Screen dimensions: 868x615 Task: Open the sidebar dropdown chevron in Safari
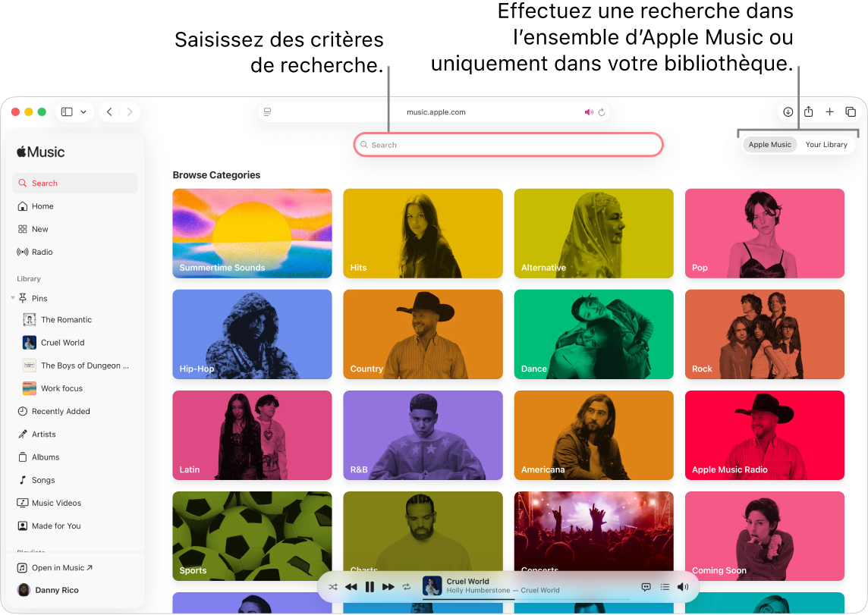pos(83,111)
